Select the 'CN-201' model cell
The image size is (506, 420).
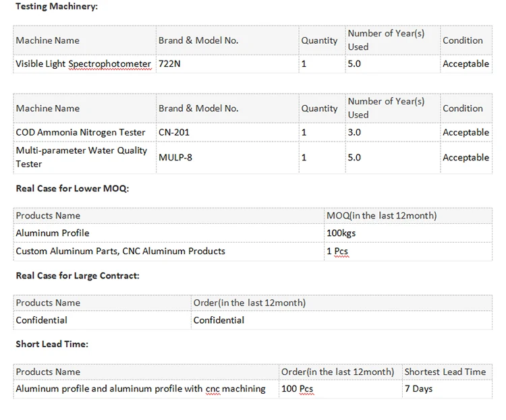(x=174, y=132)
